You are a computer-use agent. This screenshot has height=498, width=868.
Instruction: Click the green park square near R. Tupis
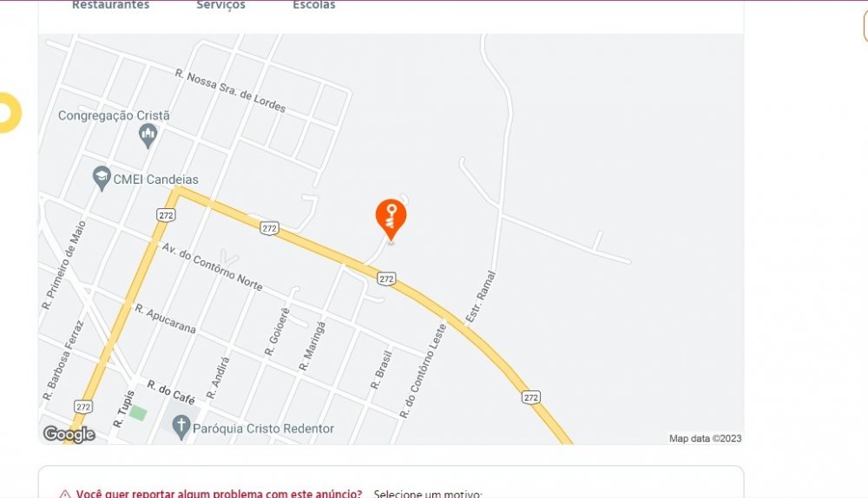coord(138,413)
